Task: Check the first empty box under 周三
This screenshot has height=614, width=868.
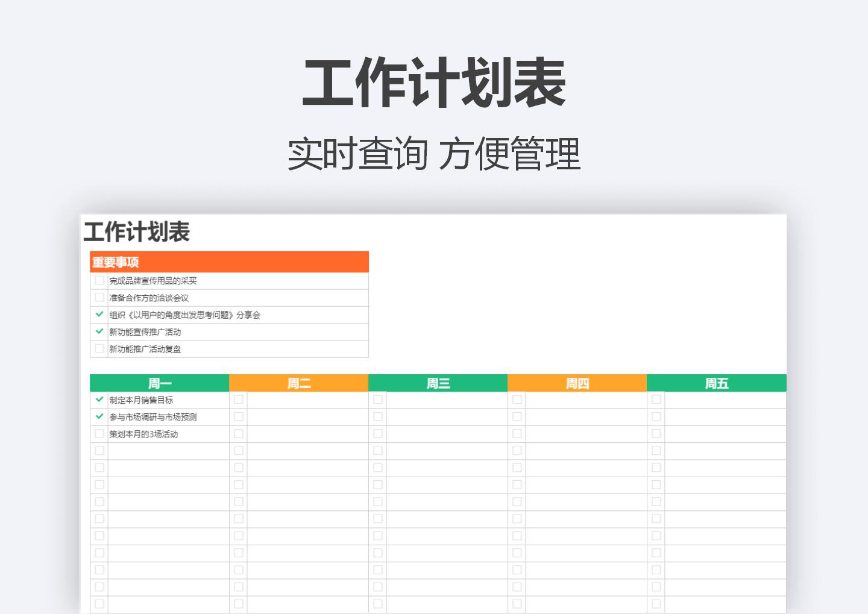Action: click(378, 399)
